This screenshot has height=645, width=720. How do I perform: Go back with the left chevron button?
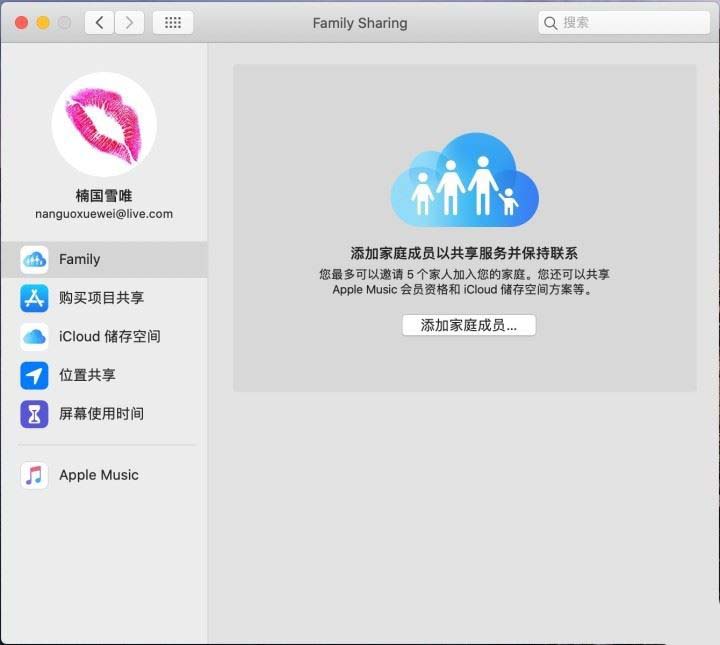(x=99, y=22)
